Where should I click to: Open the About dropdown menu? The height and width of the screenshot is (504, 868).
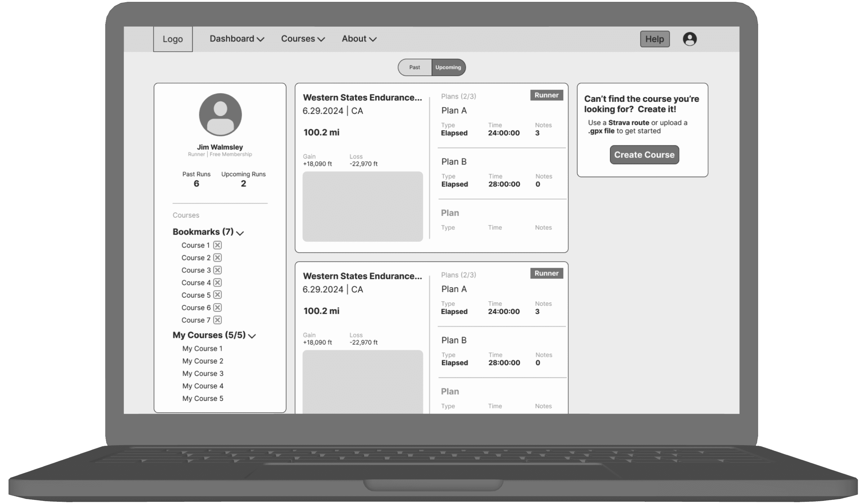(359, 39)
